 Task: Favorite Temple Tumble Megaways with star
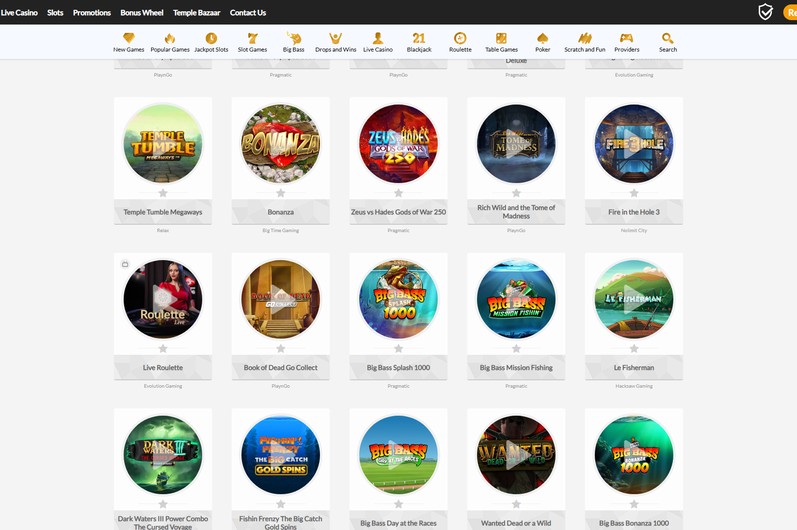click(x=163, y=193)
